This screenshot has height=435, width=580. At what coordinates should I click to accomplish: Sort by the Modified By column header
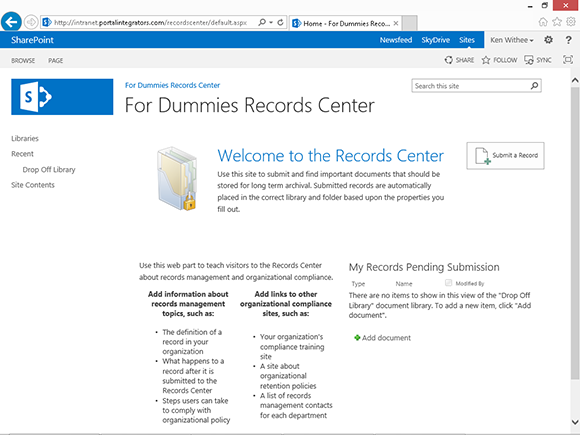pos(470,284)
